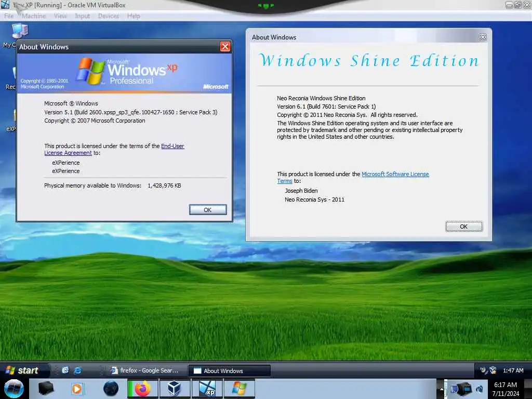The height and width of the screenshot is (399, 532).
Task: Launch the media player icon on host taskbar
Action: [77, 389]
